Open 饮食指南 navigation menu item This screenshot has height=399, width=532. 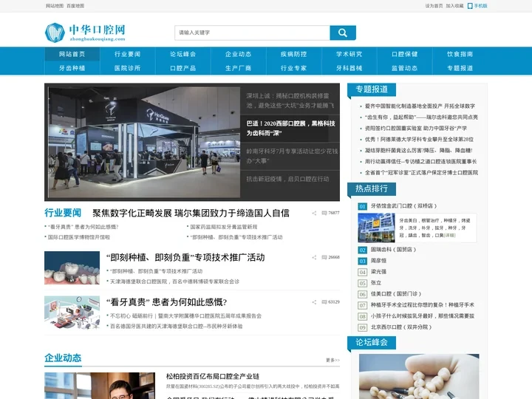tap(460, 54)
